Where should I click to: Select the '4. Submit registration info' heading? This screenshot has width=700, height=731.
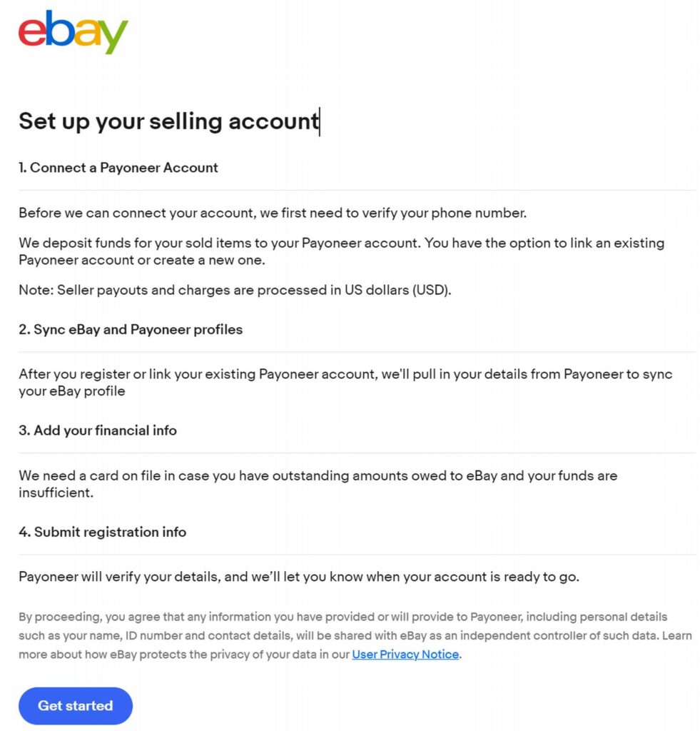coord(103,532)
